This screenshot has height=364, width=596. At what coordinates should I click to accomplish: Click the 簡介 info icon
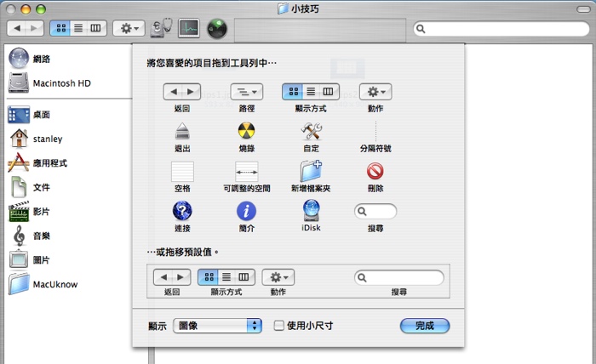[246, 211]
